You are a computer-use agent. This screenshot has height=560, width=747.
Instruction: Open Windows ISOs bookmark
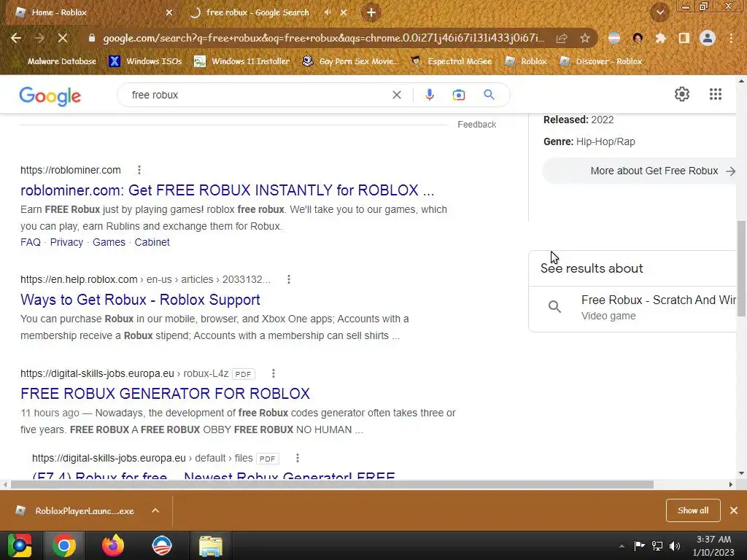[146, 61]
